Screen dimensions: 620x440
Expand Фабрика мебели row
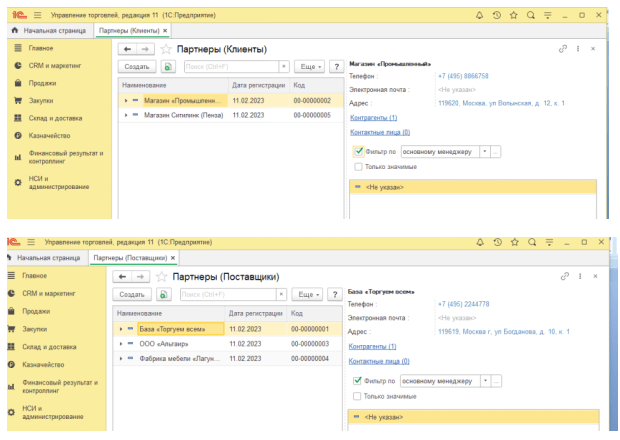coord(121,359)
